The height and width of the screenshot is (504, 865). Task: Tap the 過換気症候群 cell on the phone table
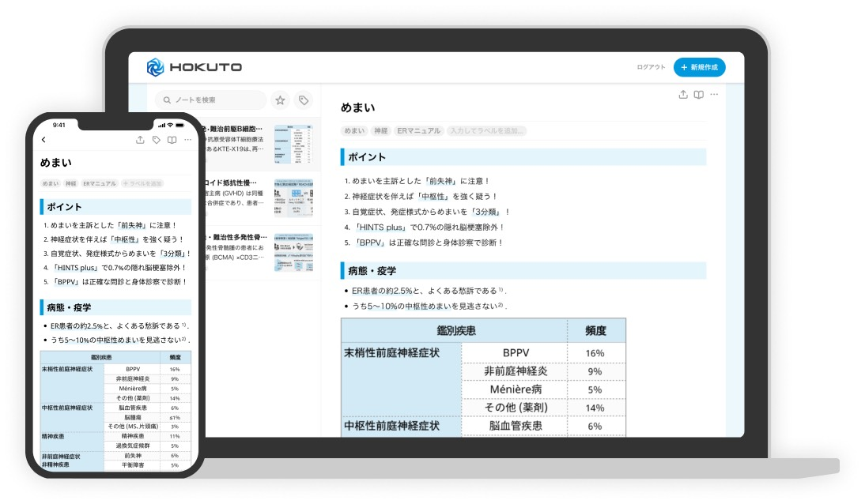[132, 446]
